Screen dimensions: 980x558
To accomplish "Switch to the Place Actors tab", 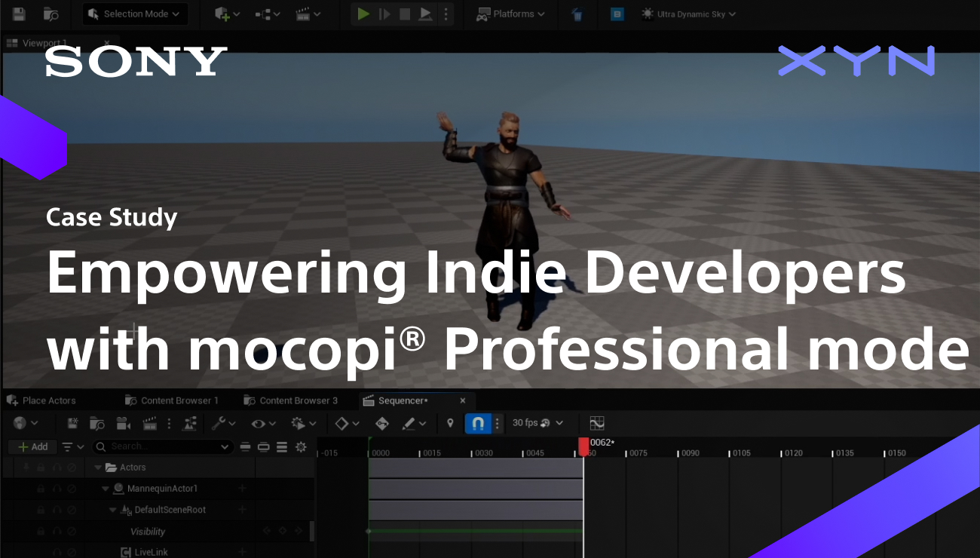I will [x=41, y=400].
